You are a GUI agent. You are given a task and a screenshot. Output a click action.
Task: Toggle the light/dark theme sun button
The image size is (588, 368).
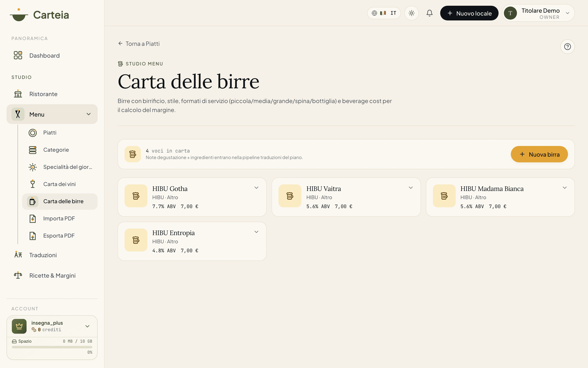(x=411, y=13)
